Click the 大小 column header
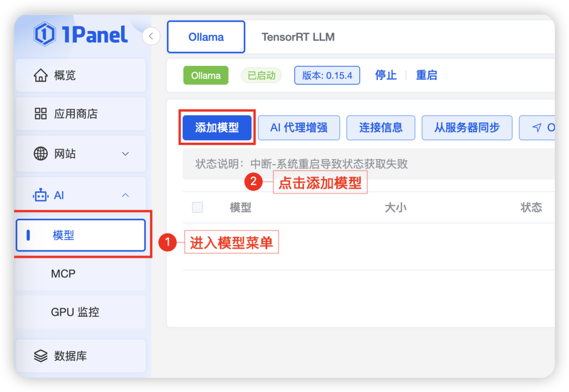Viewport: 569px width, 392px height. pos(396,208)
